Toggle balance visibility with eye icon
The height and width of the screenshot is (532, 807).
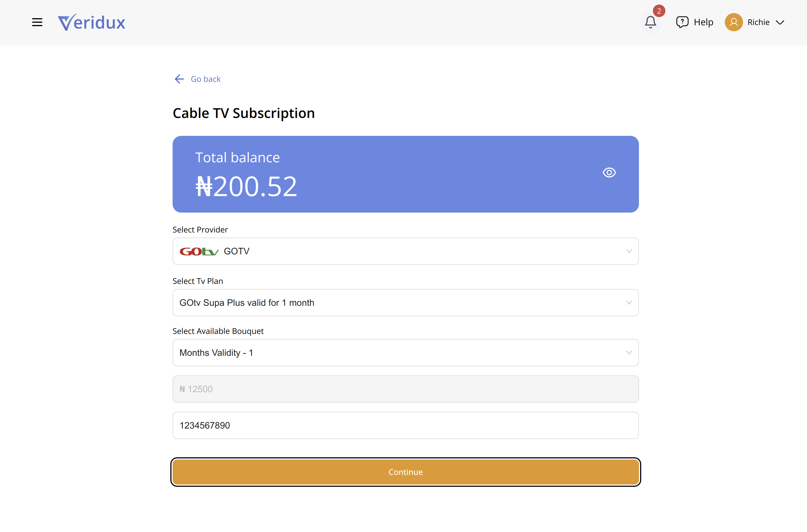pos(609,173)
